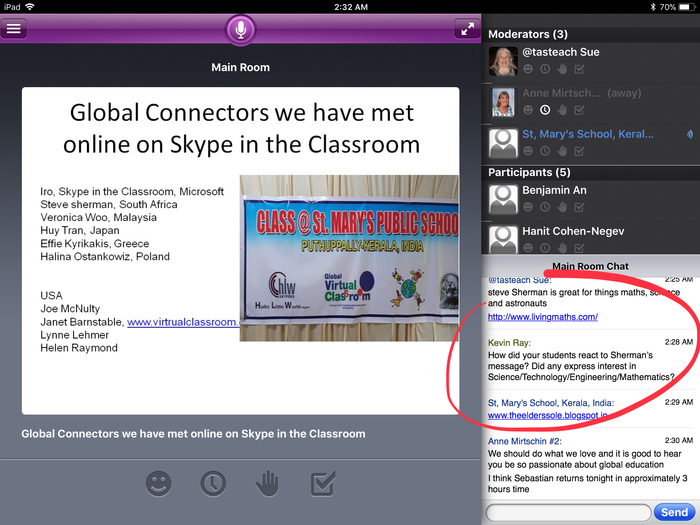Open the virtualclassroom link on slide
The height and width of the screenshot is (525, 700).
[182, 322]
